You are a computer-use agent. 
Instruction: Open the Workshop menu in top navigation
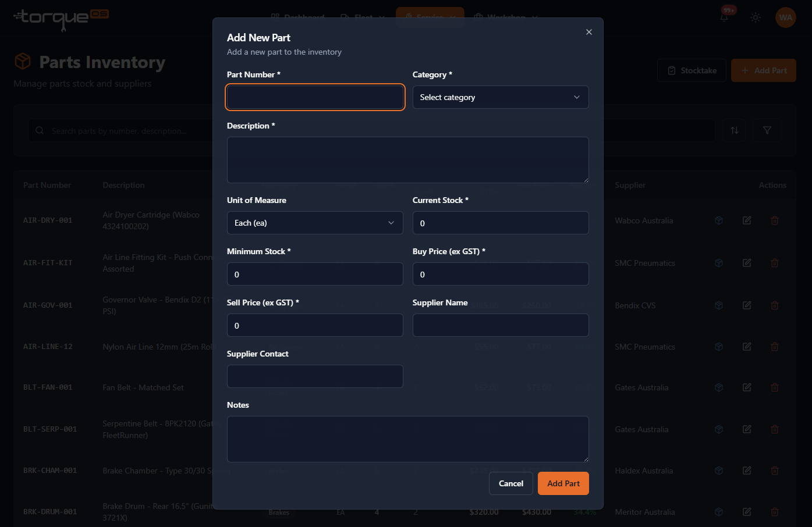pos(505,17)
